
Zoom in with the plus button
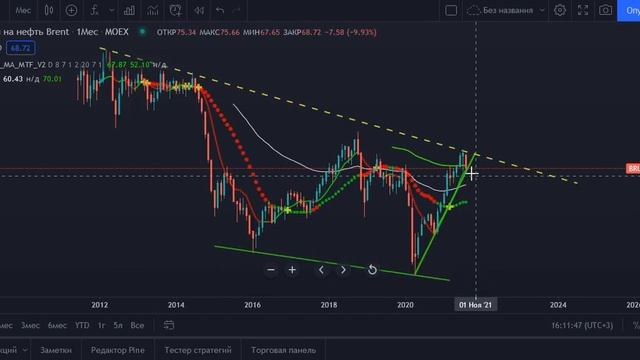tap(292, 270)
